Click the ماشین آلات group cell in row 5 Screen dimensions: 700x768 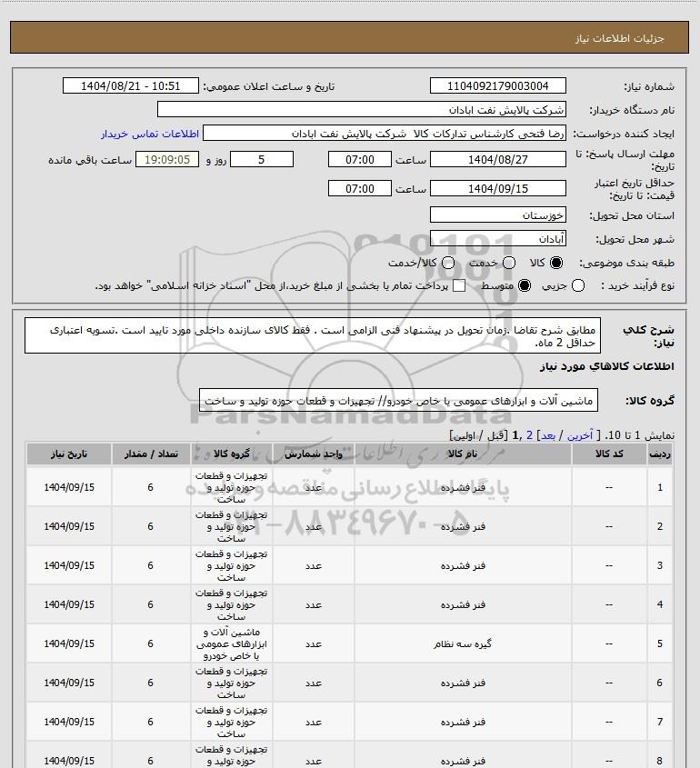[231, 643]
